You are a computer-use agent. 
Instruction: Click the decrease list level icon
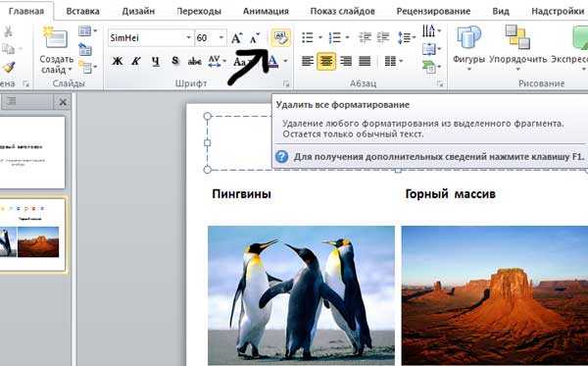[365, 37]
